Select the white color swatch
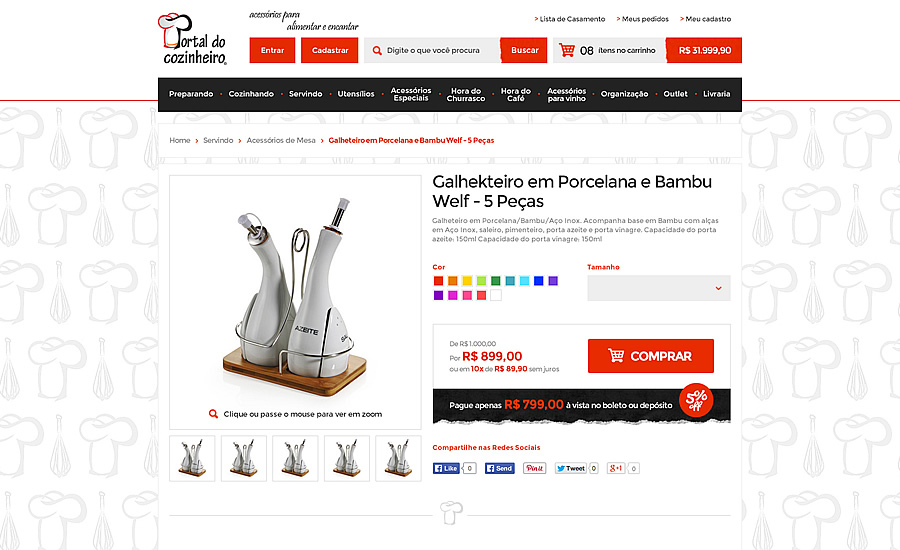Screen dimensions: 900x550 pyautogui.click(x=496, y=295)
